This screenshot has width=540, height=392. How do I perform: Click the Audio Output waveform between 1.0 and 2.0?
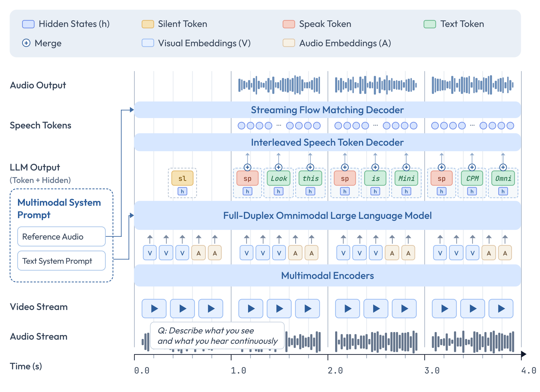point(279,85)
